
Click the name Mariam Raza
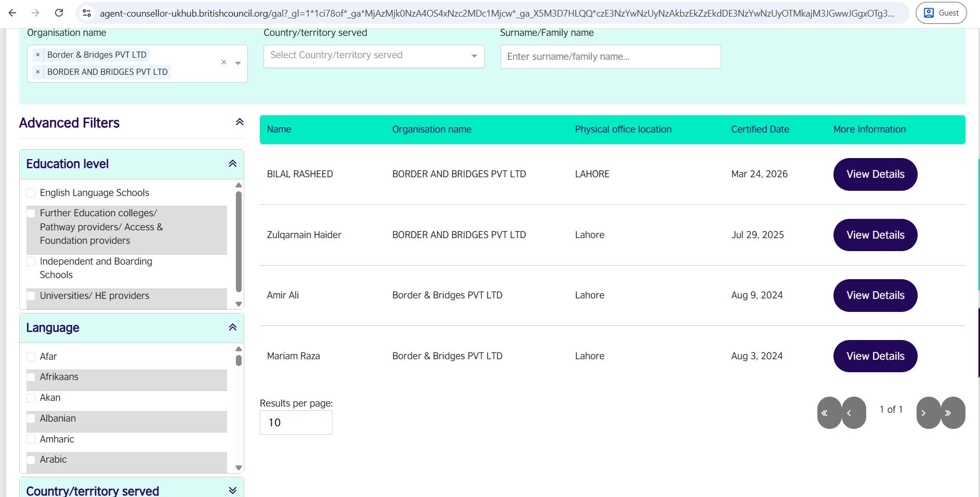coord(293,356)
